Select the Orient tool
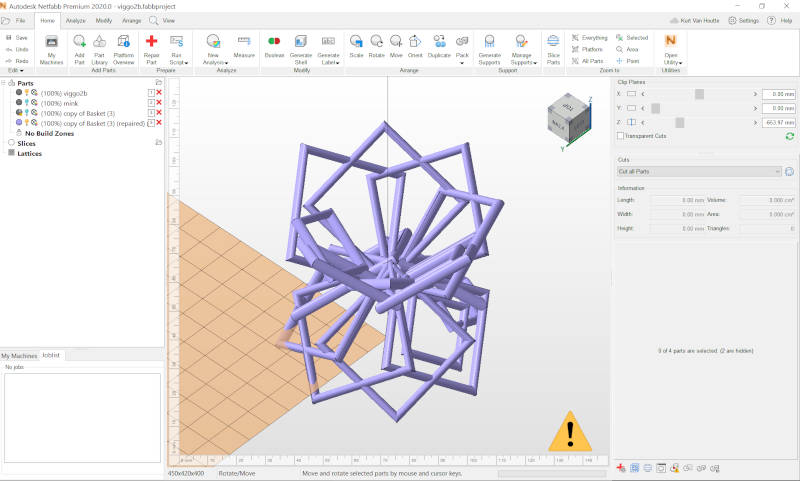Screen dimensions: 800x481 (415, 47)
